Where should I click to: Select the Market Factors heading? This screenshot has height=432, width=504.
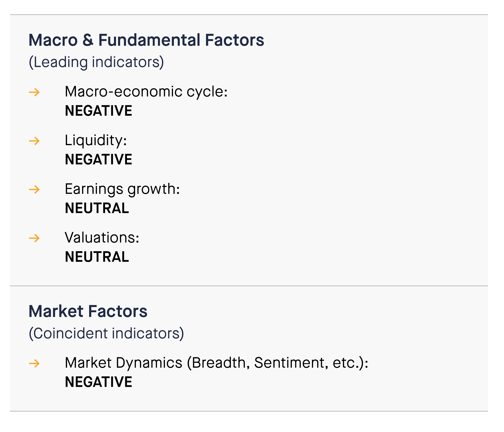point(88,311)
